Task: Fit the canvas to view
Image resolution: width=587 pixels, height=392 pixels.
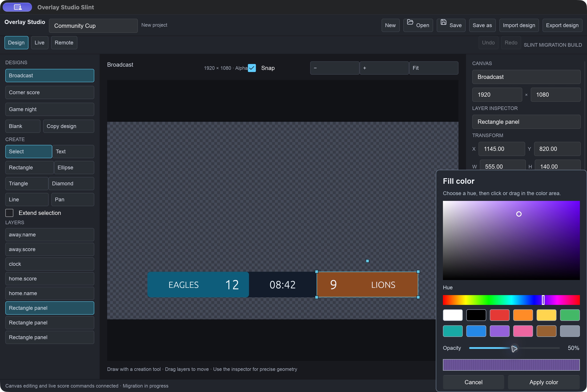Action: coord(434,68)
